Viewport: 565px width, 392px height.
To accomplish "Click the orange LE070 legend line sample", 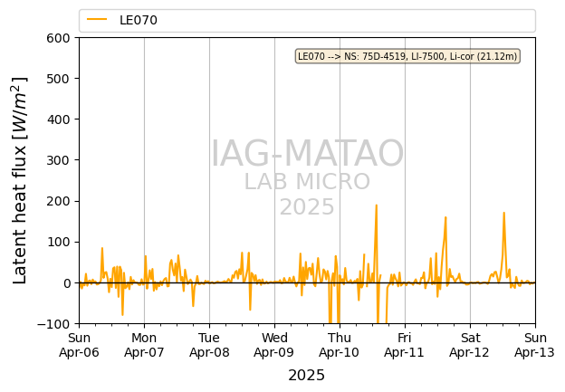I will (97, 19).
